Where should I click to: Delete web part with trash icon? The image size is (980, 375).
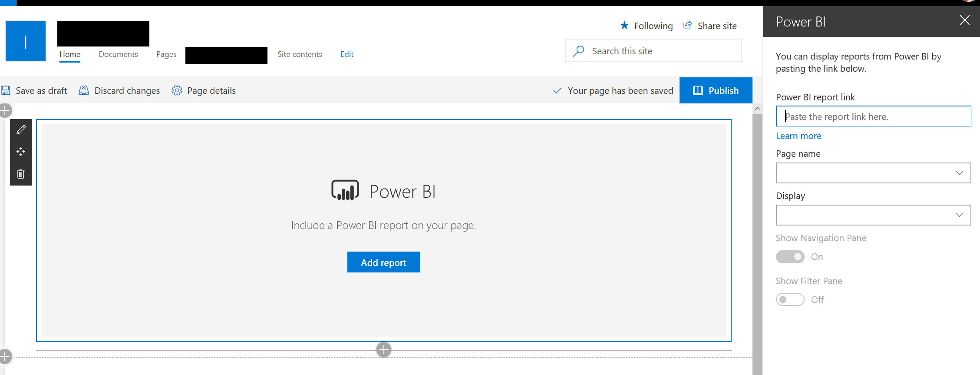click(21, 174)
